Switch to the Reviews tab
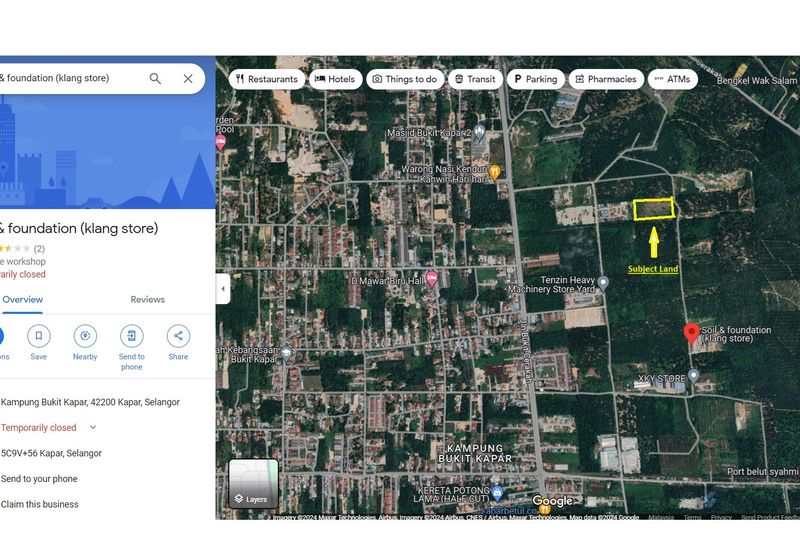The width and height of the screenshot is (800, 552). [147, 300]
